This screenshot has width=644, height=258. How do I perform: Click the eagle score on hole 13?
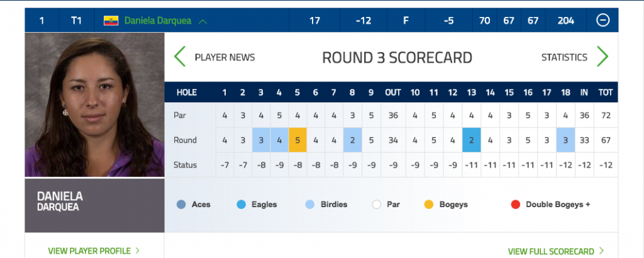pos(472,140)
